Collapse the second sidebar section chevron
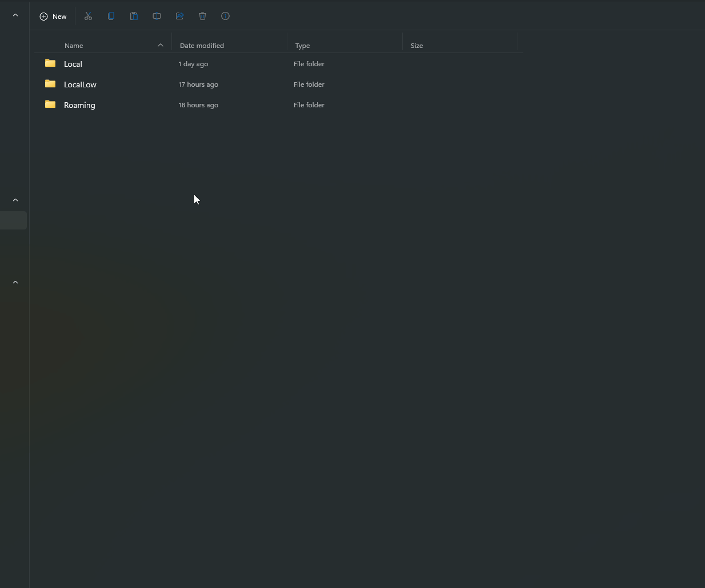 click(x=15, y=200)
